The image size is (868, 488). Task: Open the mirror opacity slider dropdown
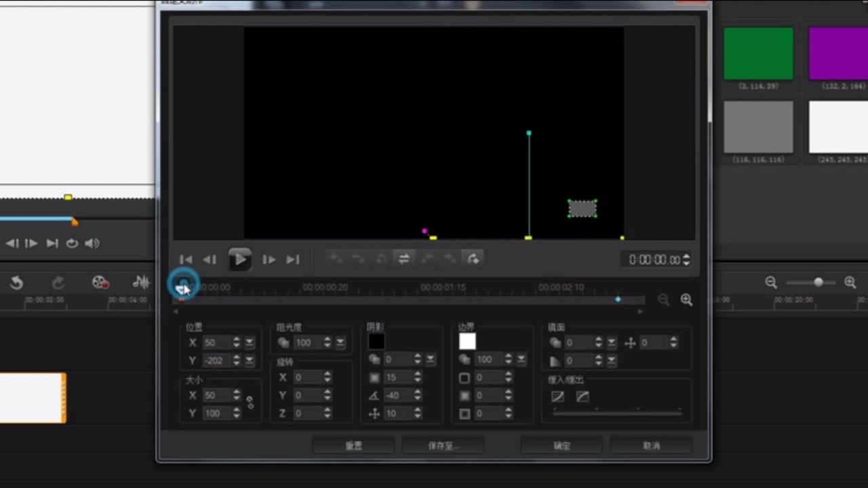pos(612,343)
